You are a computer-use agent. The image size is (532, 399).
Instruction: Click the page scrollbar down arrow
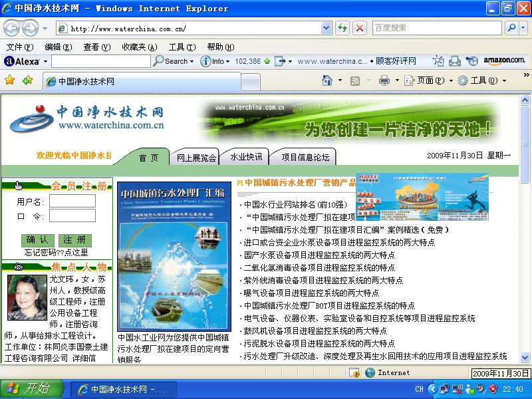[525, 357]
